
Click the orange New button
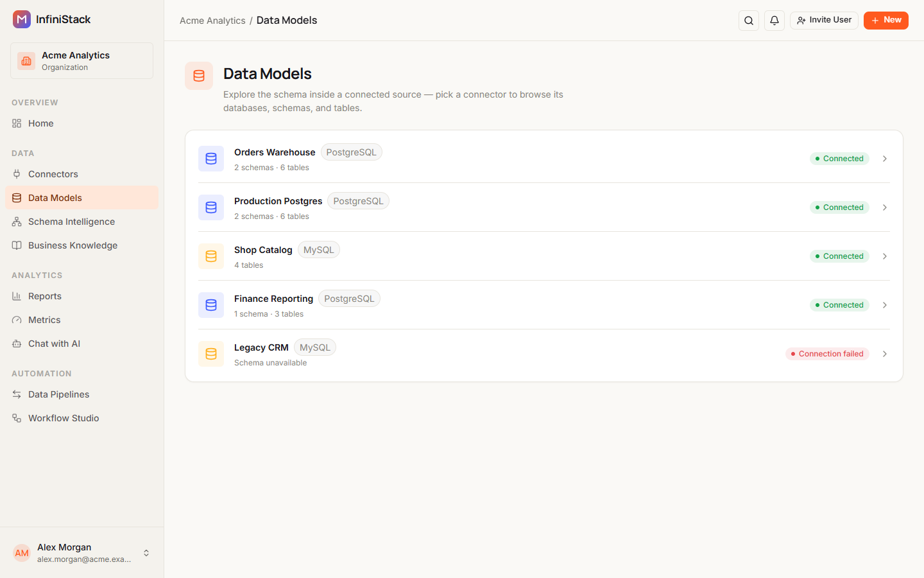(x=886, y=21)
